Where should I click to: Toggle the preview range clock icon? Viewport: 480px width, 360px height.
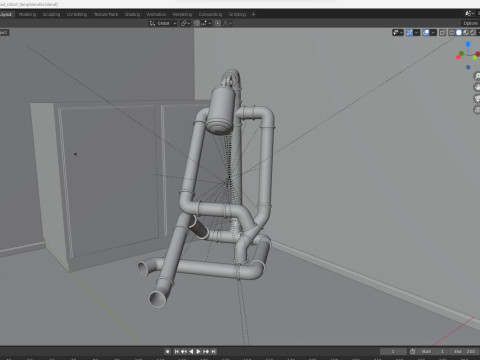(412, 351)
